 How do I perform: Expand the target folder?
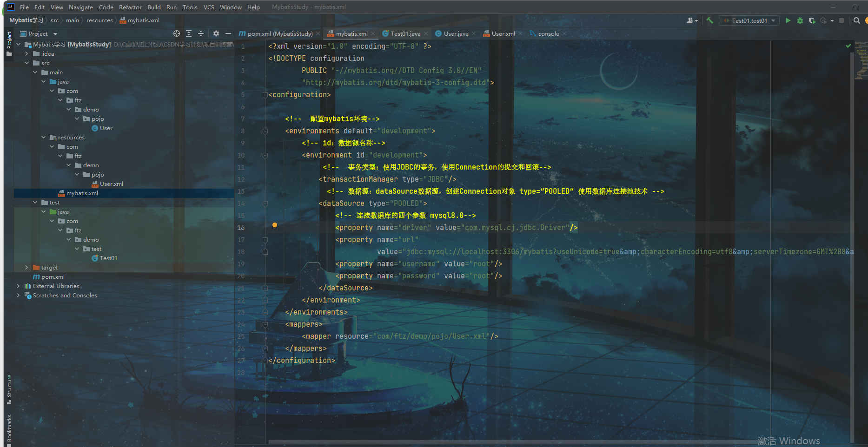pyautogui.click(x=27, y=267)
